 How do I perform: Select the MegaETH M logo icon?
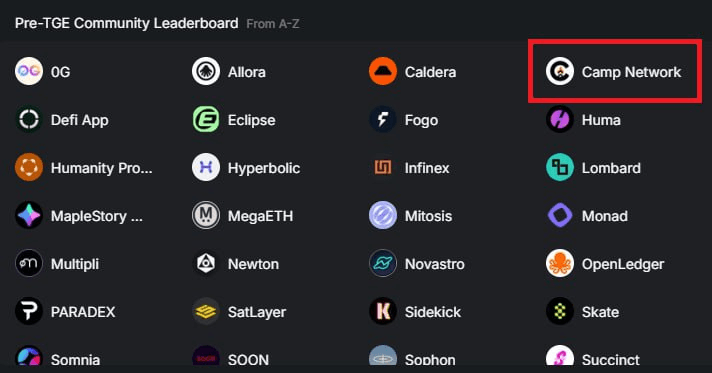click(206, 215)
